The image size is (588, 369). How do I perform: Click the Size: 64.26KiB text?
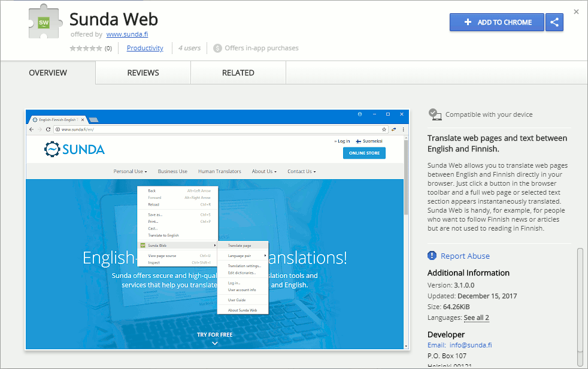click(448, 307)
